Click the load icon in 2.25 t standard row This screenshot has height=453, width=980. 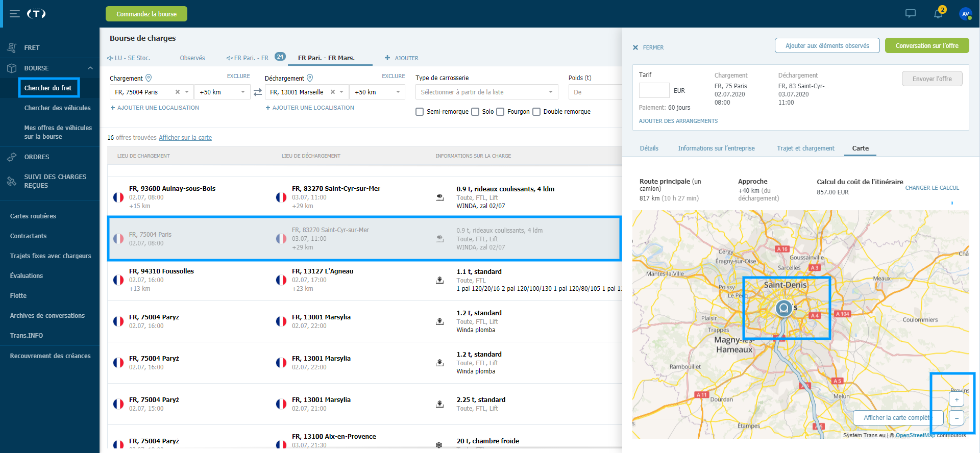439,404
